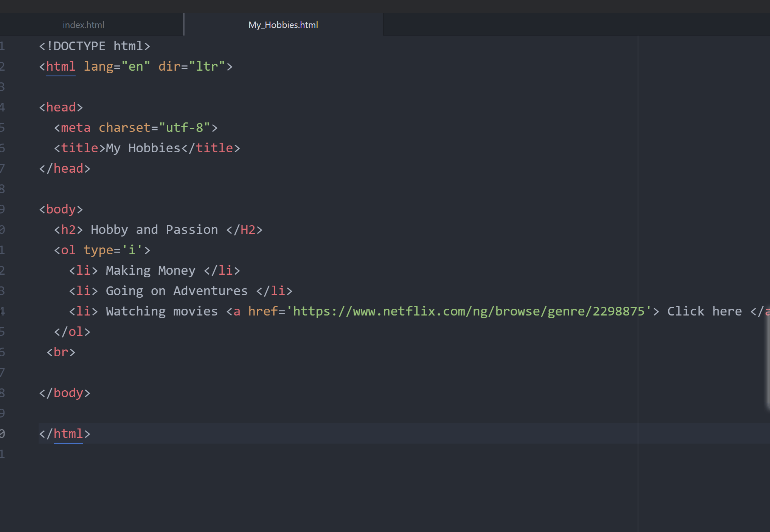Click the underlined opening html tag name
Viewport: 770px width, 532px height.
tap(61, 66)
